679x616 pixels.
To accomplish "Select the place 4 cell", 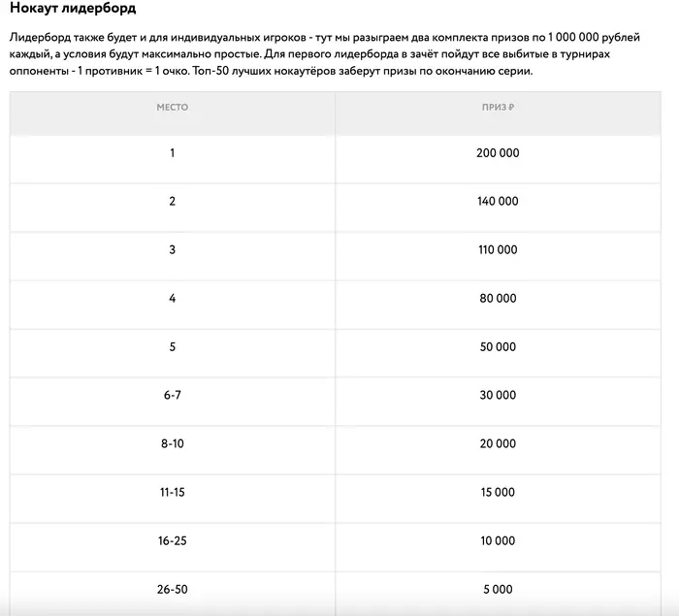I will (x=173, y=299).
